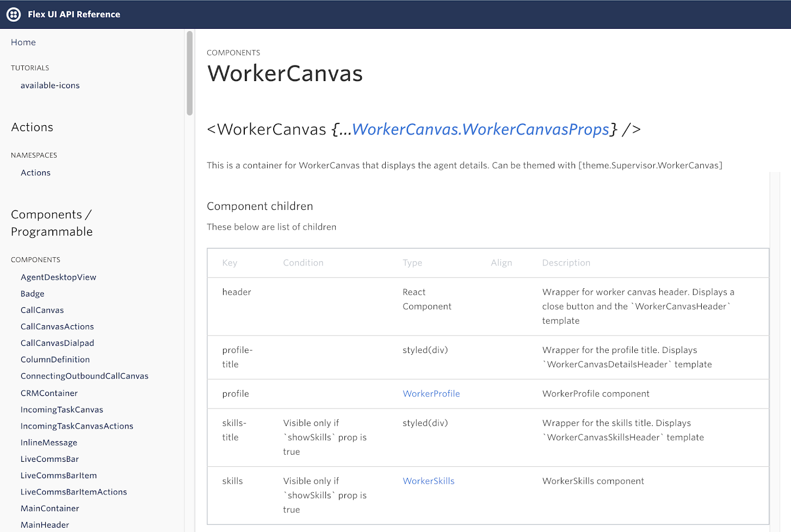791x532 pixels.
Task: Open LiveCommsBarItemActions reference
Action: click(x=73, y=492)
